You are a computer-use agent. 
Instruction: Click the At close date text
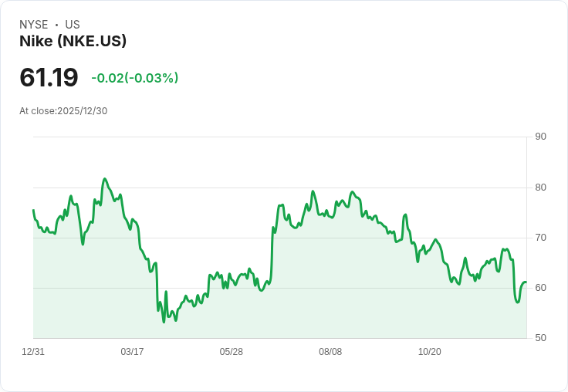pos(63,110)
